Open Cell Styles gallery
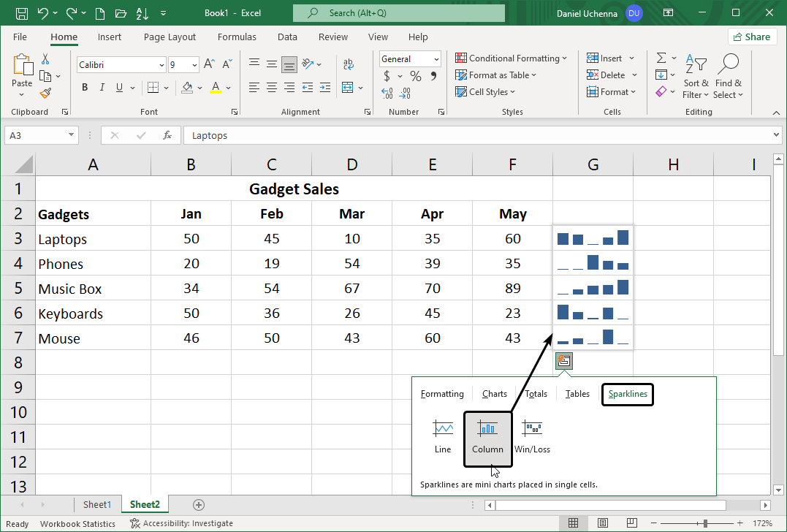 [485, 91]
